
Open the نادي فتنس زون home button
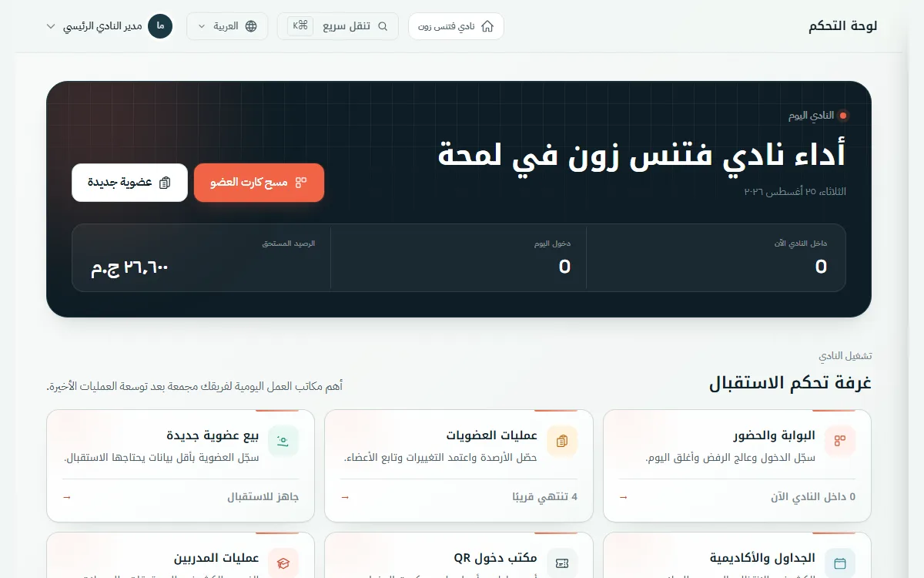[x=456, y=26]
